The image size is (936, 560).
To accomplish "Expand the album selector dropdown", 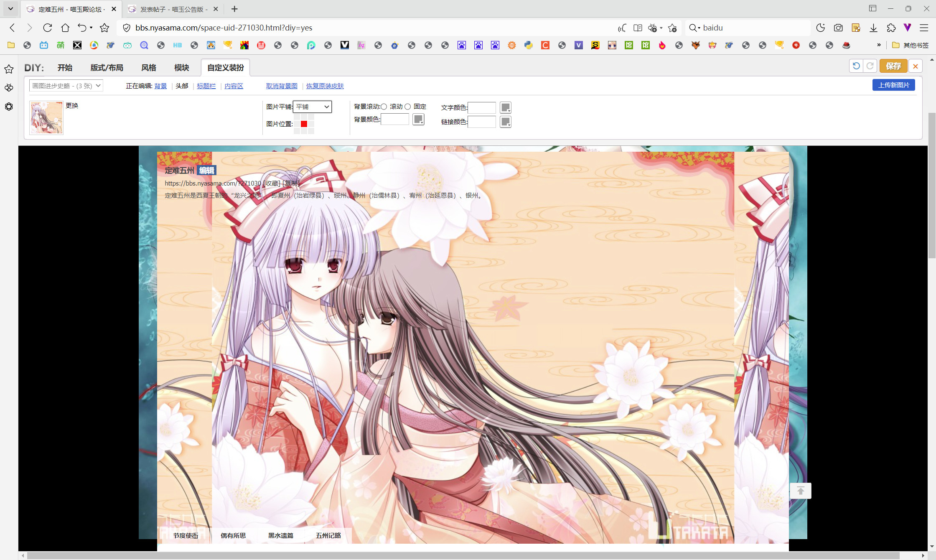I will point(66,86).
